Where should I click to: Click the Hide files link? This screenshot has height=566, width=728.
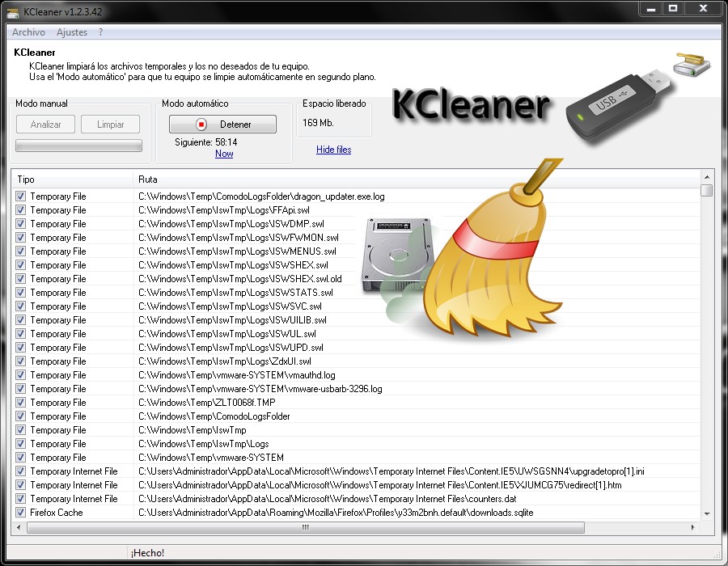pyautogui.click(x=333, y=150)
